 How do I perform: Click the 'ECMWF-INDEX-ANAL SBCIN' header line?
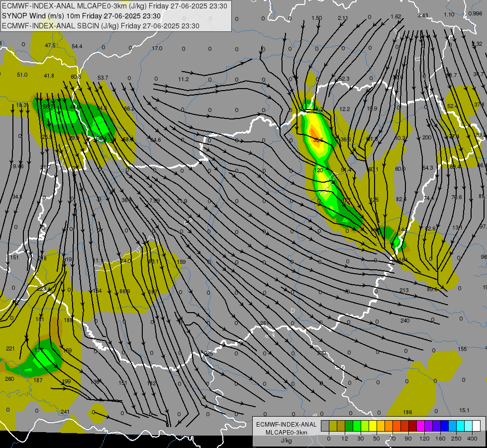100,26
